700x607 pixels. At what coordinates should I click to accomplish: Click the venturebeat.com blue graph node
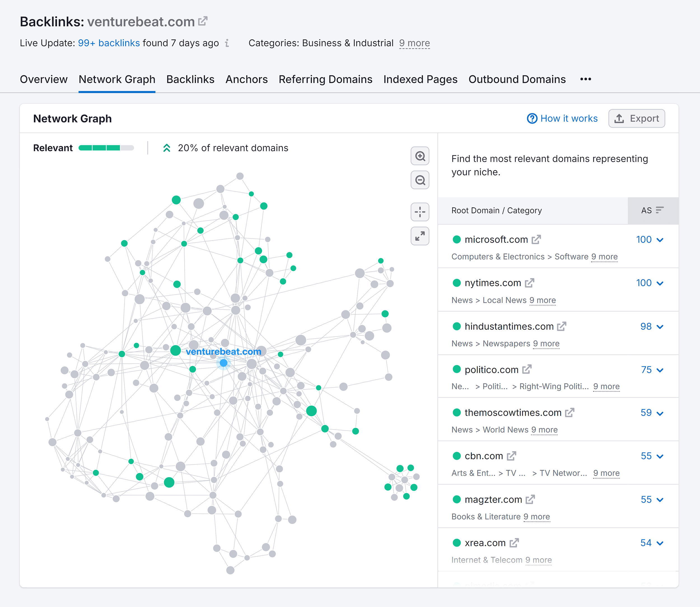pyautogui.click(x=223, y=363)
